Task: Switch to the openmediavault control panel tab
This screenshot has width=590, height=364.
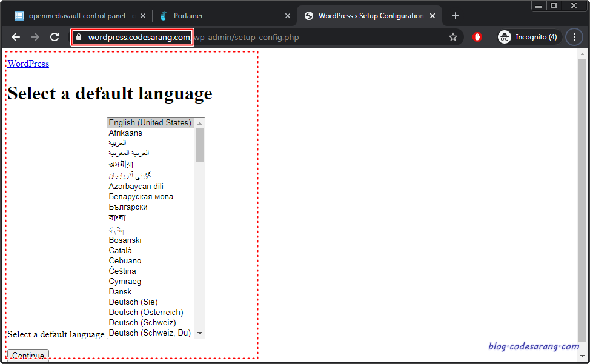Action: 80,16
